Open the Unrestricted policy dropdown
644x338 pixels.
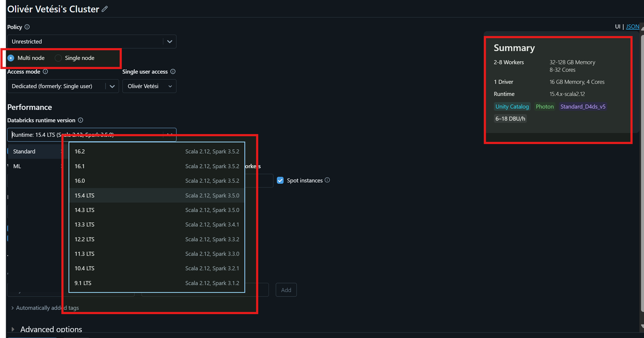point(92,41)
